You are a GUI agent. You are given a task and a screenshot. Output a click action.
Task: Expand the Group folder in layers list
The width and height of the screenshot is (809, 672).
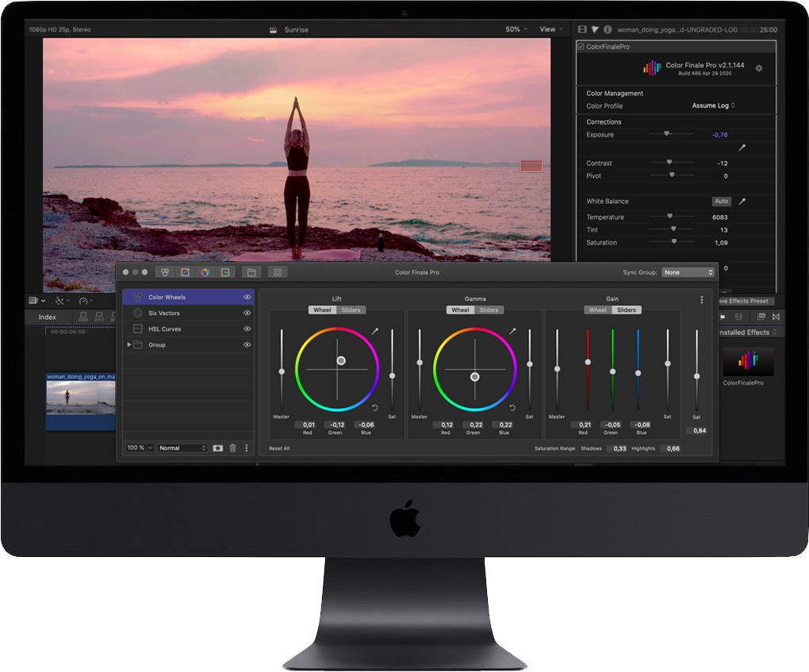click(129, 345)
